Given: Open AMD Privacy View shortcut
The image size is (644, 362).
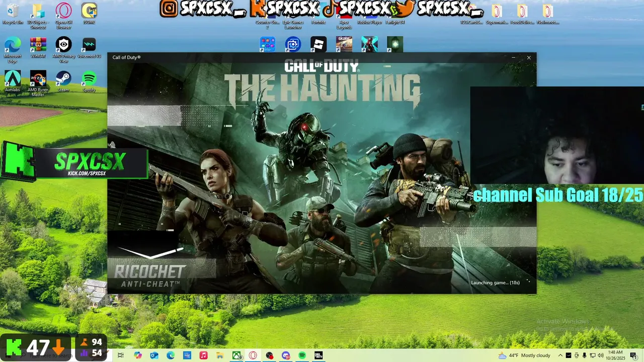Looking at the screenshot, I should [x=63, y=50].
